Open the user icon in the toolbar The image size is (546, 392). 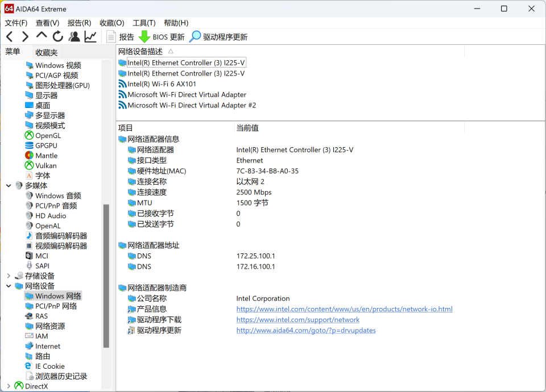pos(74,36)
